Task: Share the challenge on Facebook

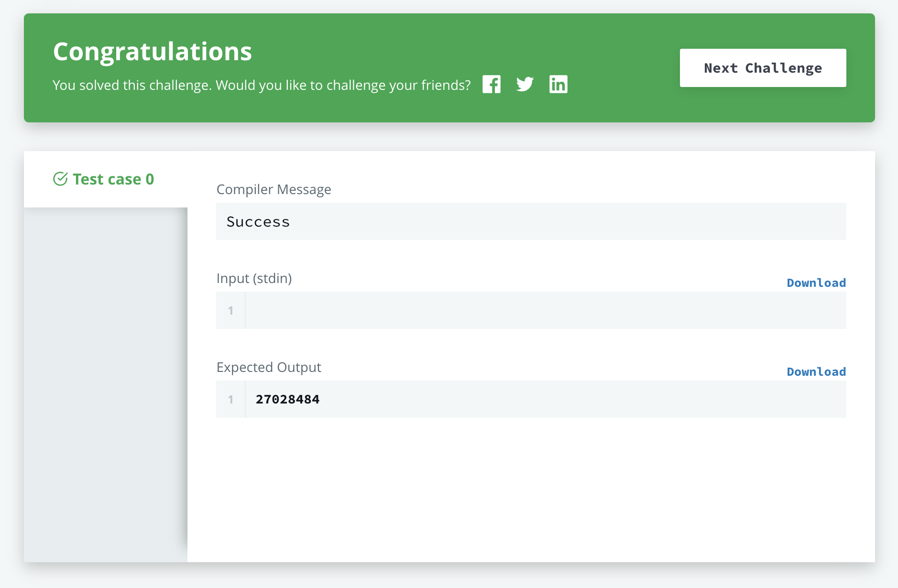Action: [x=492, y=84]
